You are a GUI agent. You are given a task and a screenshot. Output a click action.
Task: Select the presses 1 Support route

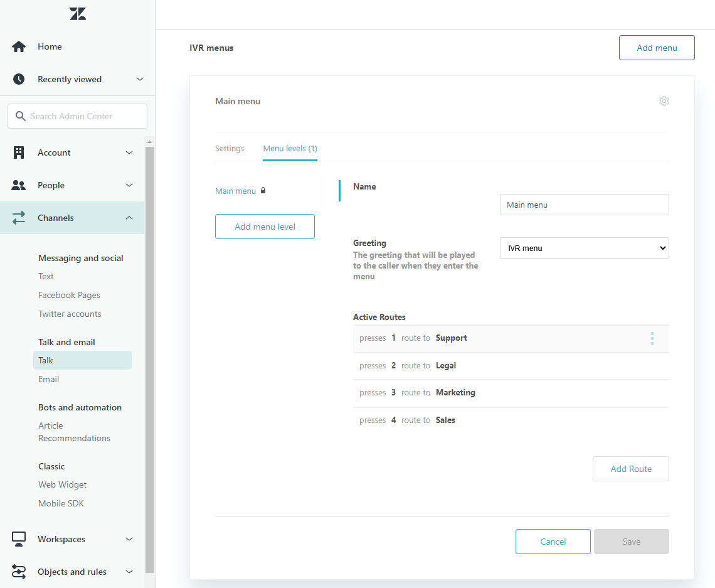click(511, 338)
